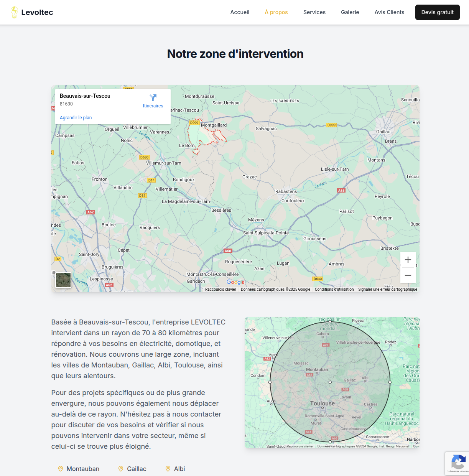Switch to satellite view thumbnail
This screenshot has width=469, height=476.
click(63, 280)
